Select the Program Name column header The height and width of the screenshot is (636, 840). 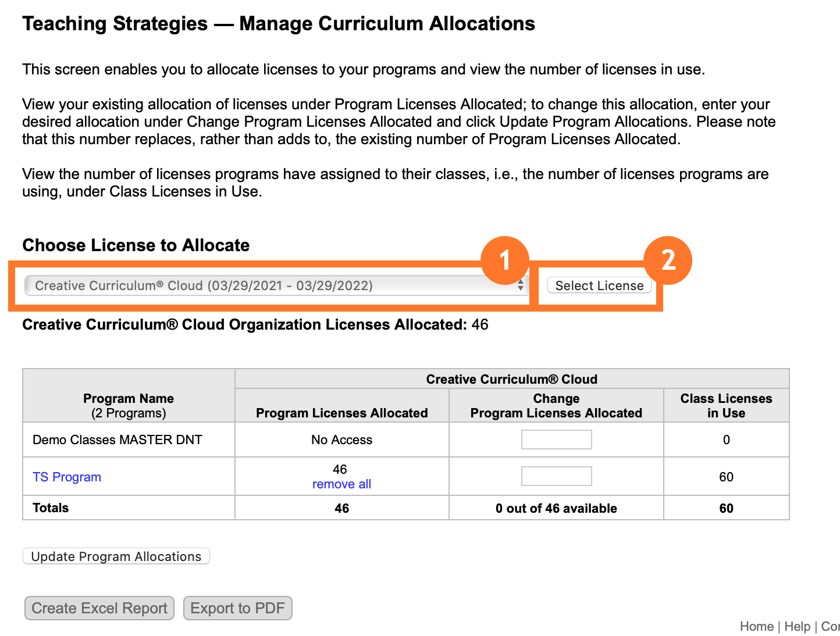click(128, 405)
